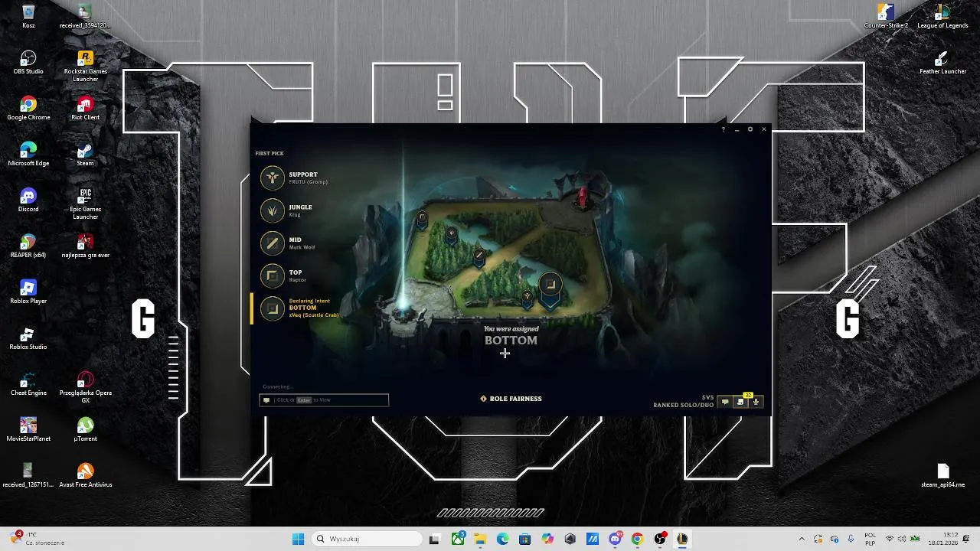Open the Steam desktop icon
Screen dimensions: 980x551
[x=85, y=155]
